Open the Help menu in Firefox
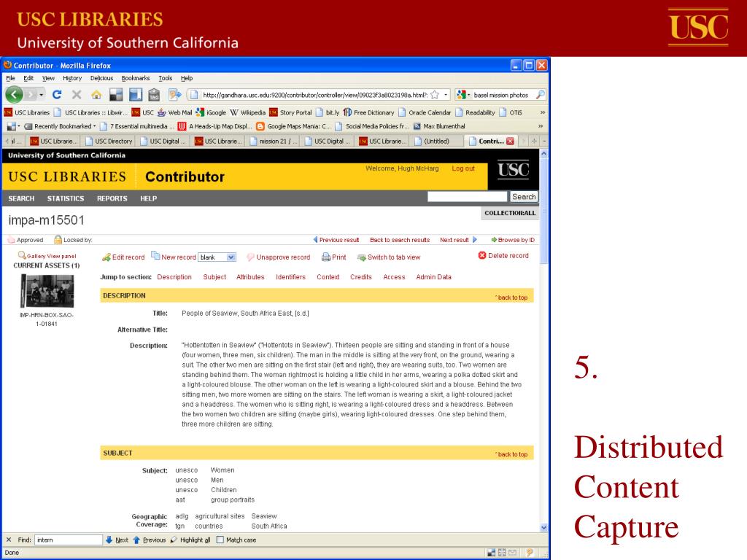Viewport: 747px width, 560px height. click(x=186, y=78)
